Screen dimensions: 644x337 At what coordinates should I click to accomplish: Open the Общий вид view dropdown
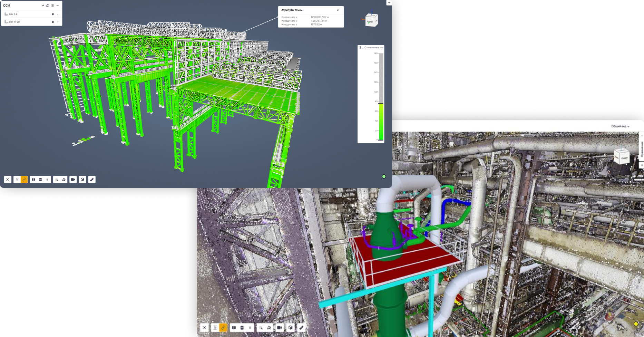[x=620, y=126]
